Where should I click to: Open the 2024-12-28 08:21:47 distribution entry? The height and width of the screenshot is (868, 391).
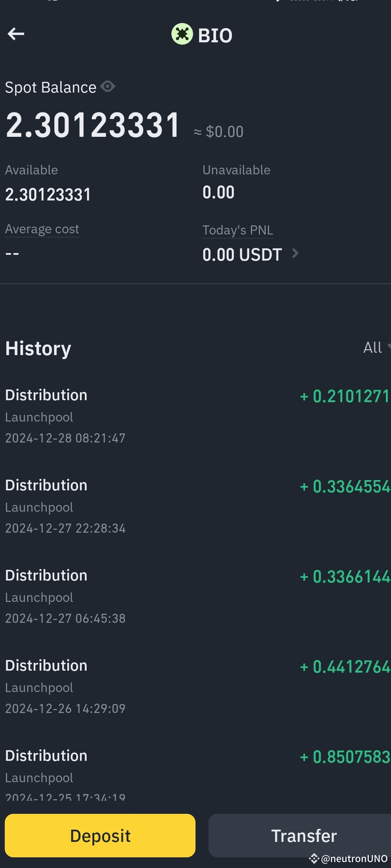(195, 416)
